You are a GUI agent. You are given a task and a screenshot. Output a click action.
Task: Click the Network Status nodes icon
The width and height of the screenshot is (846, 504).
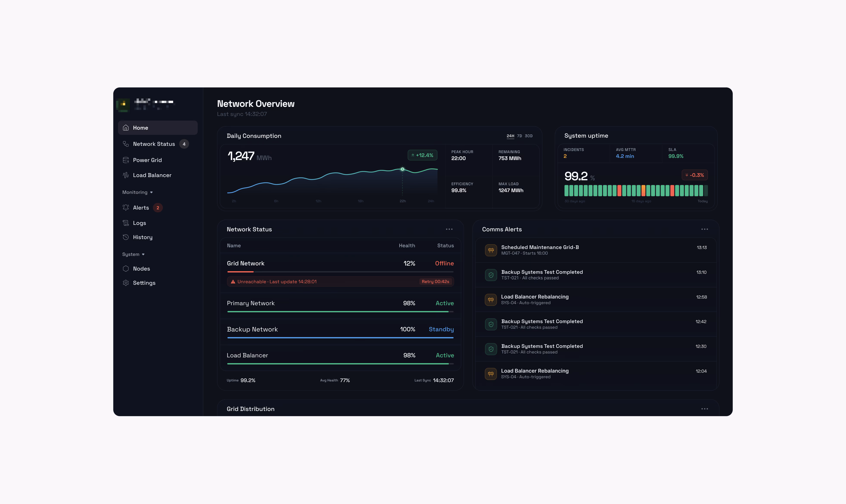126,144
